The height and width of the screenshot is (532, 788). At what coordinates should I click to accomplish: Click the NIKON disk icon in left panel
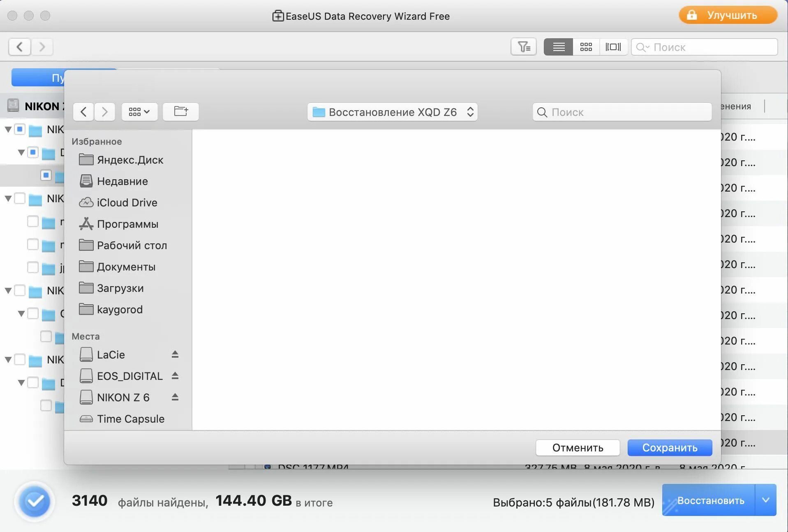click(x=14, y=106)
